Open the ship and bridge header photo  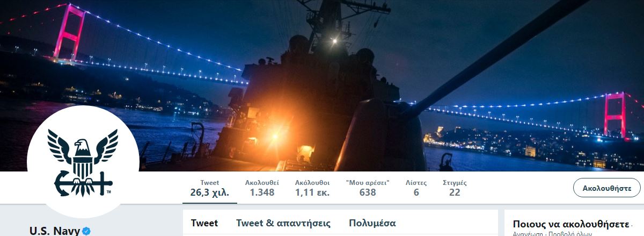tap(322, 85)
